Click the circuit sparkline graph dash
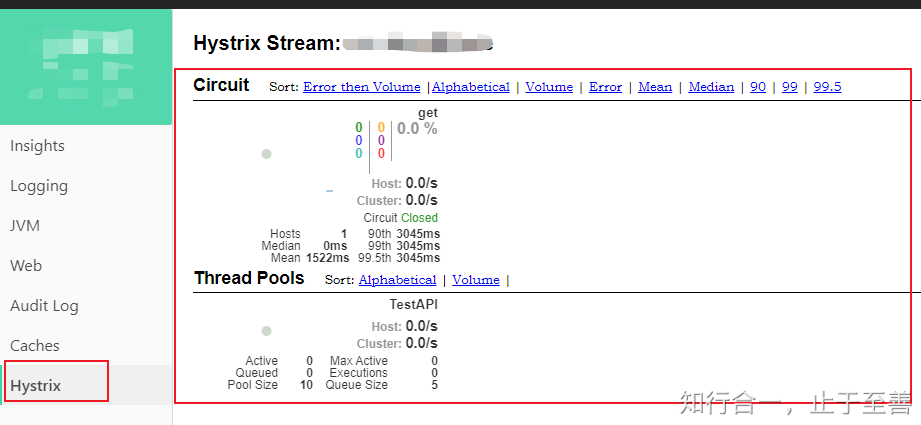Viewport: 921px width, 425px height. click(330, 191)
